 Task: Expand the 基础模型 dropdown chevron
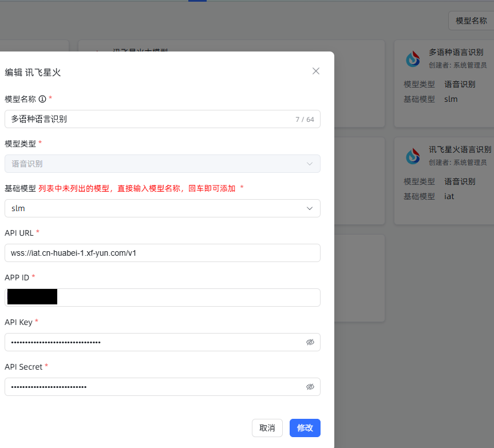[310, 208]
